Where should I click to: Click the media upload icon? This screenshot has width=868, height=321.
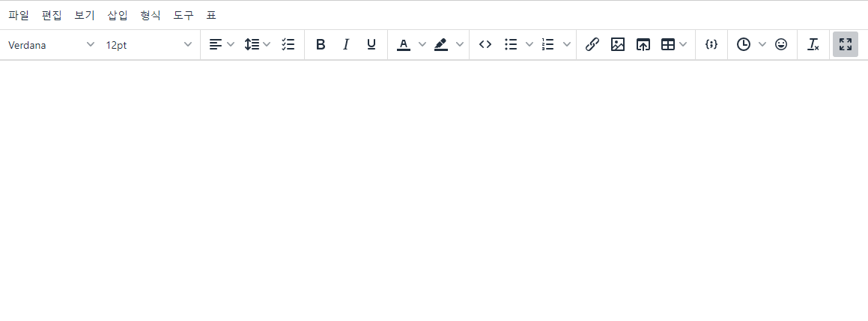tap(643, 45)
